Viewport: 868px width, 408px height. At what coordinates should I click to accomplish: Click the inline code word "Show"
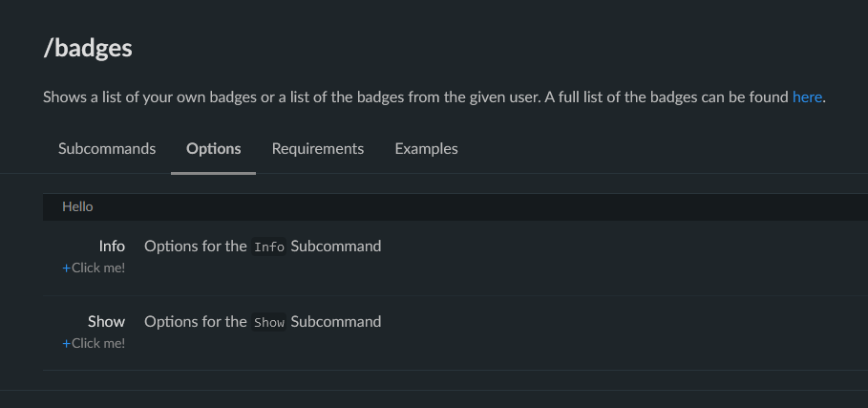tap(269, 323)
